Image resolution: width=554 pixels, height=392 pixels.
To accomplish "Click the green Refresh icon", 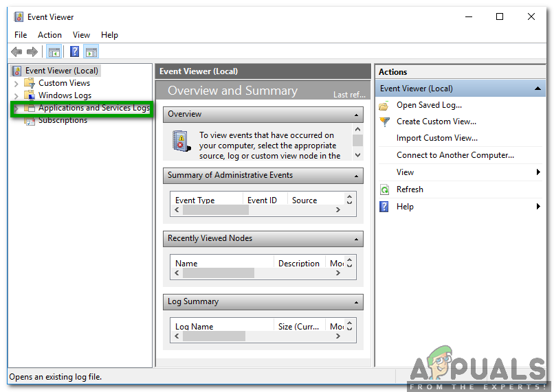I will (384, 190).
